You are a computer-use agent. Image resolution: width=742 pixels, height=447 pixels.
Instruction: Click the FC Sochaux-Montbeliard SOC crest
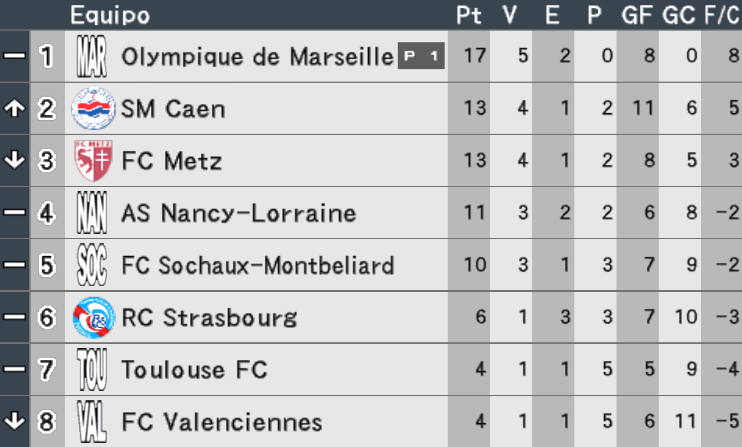pos(92,265)
